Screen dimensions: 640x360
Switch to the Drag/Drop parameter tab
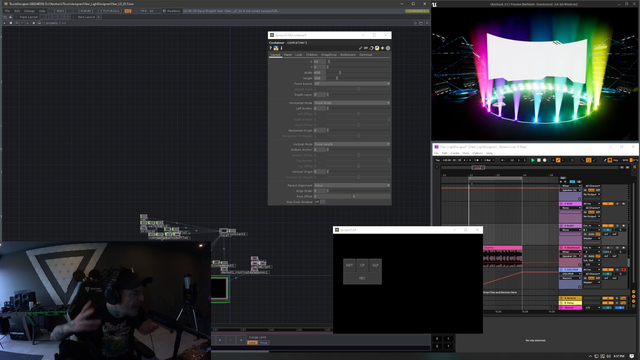(329, 55)
